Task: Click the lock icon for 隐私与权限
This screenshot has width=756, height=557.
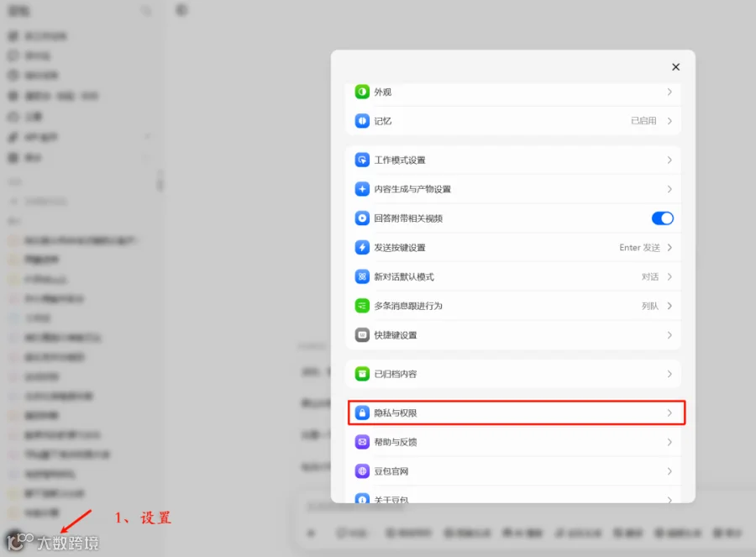Action: tap(362, 412)
